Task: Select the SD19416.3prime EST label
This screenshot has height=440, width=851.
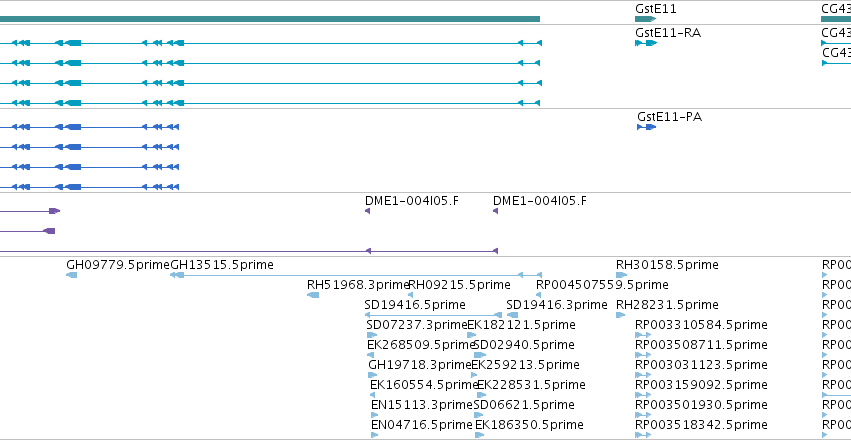Action: coord(557,305)
